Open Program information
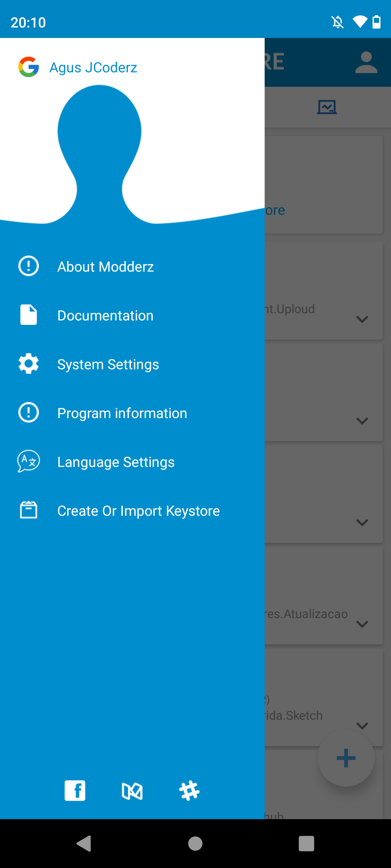 tap(132, 413)
